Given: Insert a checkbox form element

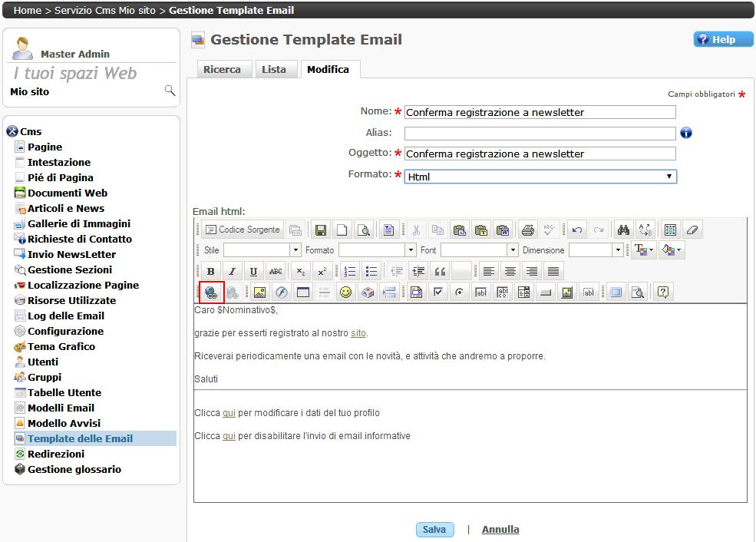Looking at the screenshot, I should pyautogui.click(x=437, y=292).
